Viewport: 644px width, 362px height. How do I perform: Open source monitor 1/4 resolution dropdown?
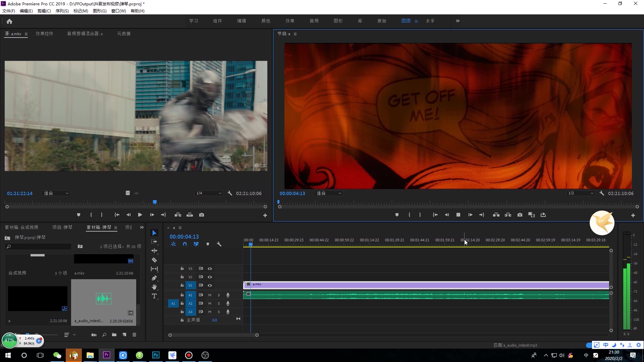[x=209, y=193]
